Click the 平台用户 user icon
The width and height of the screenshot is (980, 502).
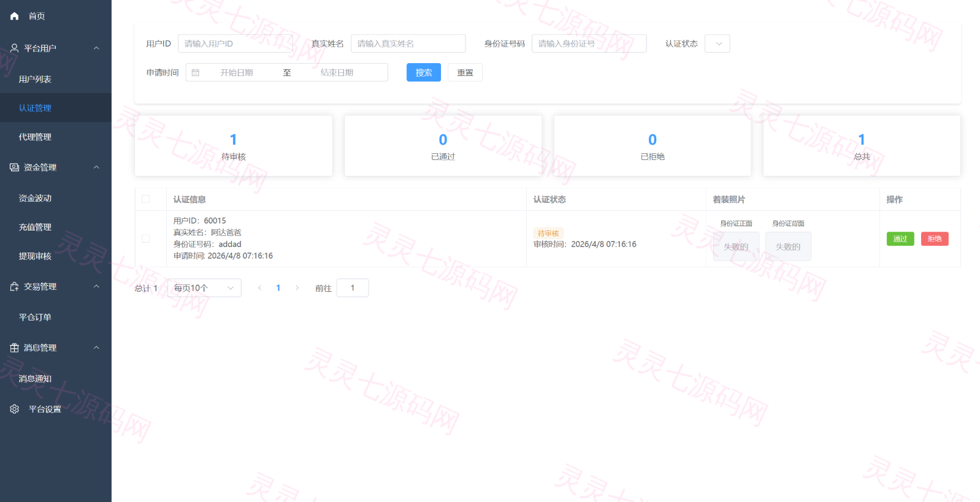[15, 48]
